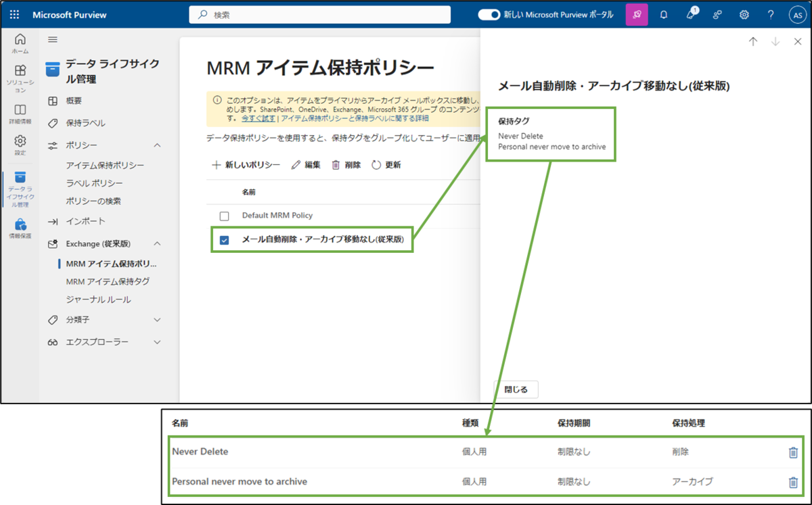The height and width of the screenshot is (505, 812).
Task: Open the app launcher waffle icon
Action: click(15, 14)
